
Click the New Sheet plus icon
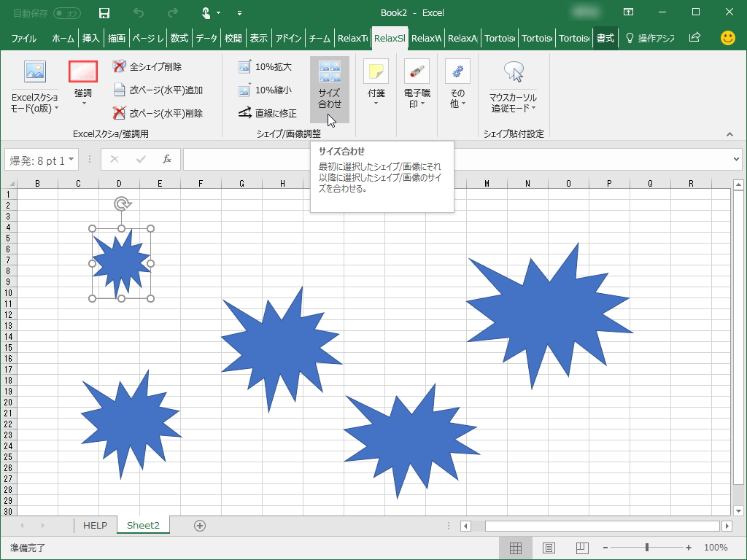(x=200, y=526)
